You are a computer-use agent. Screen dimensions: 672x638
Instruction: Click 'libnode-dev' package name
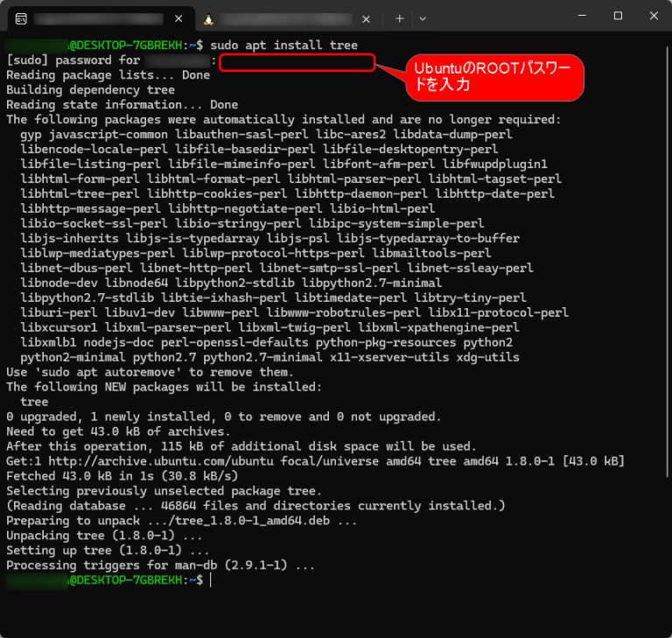(x=59, y=283)
